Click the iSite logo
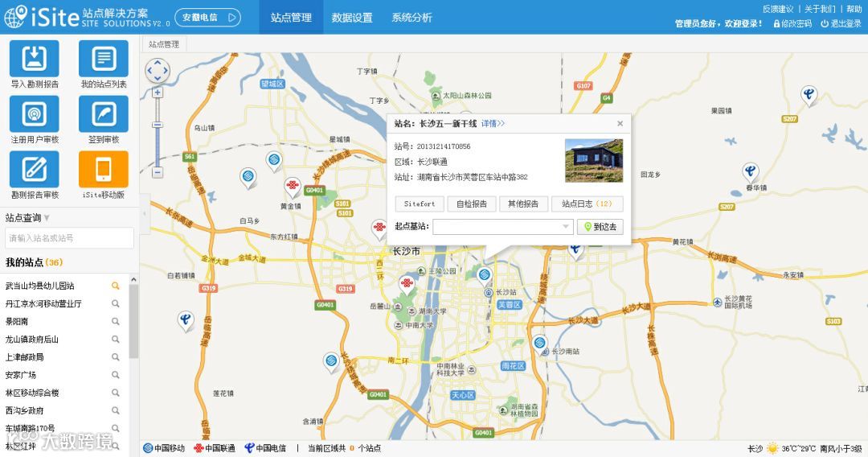 [x=42, y=17]
